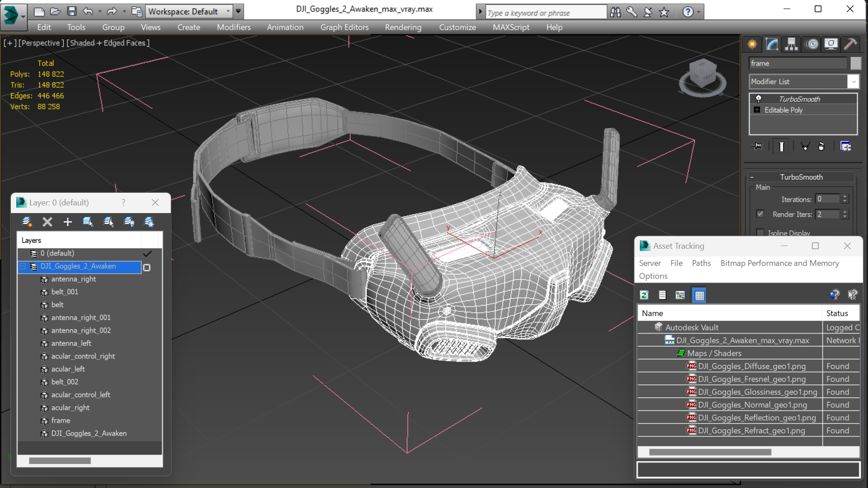This screenshot has height=488, width=868.
Task: Open the redo history dropdown arrow
Action: pyautogui.click(x=123, y=11)
